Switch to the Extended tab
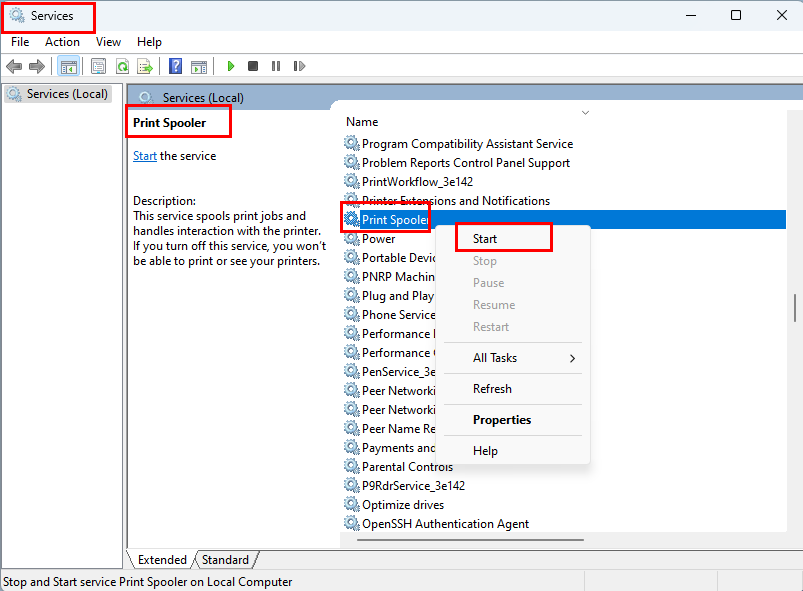The height and width of the screenshot is (591, 803). pyautogui.click(x=162, y=560)
